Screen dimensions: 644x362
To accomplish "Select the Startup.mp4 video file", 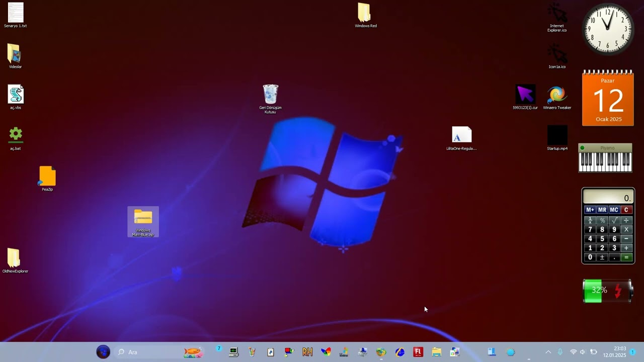I will point(557,138).
